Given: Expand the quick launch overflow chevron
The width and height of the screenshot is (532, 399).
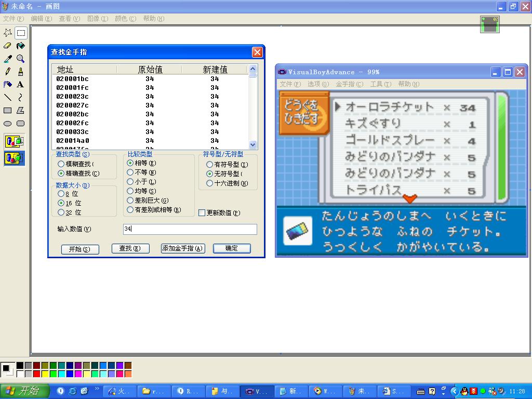Looking at the screenshot, I should 97,389.
